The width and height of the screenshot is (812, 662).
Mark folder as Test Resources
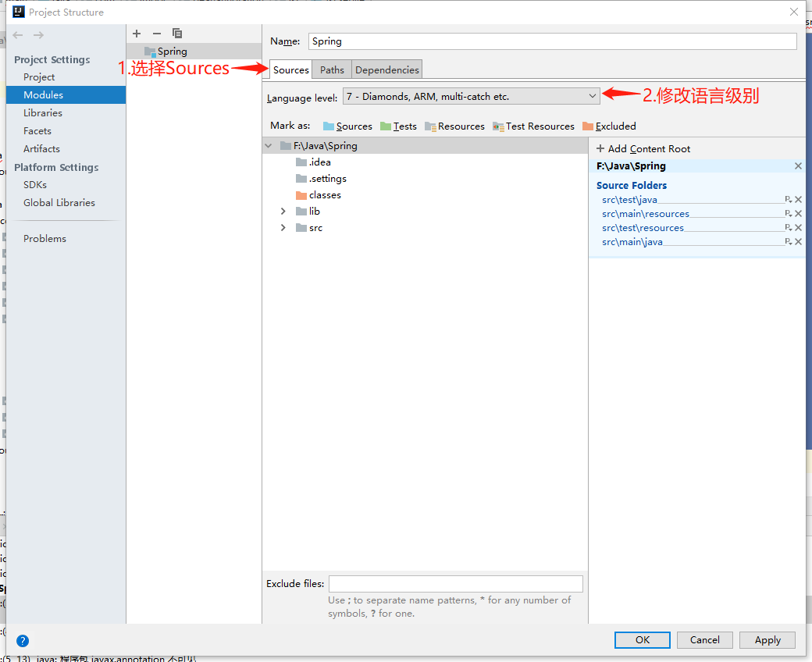click(x=533, y=126)
